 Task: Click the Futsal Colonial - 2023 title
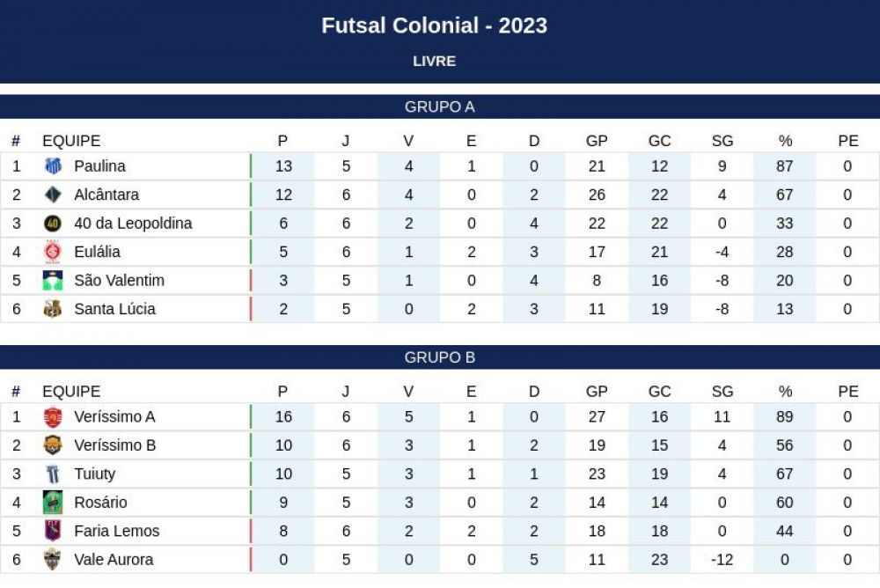pos(435,26)
